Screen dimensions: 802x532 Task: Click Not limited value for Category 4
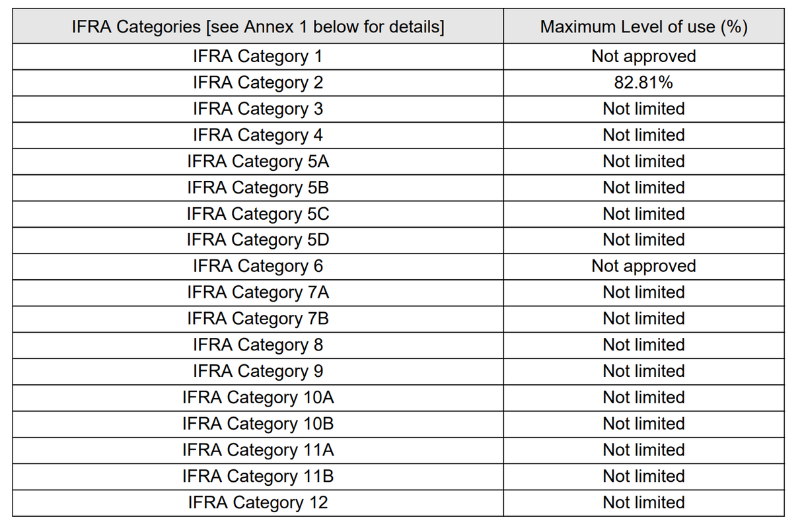coord(643,135)
